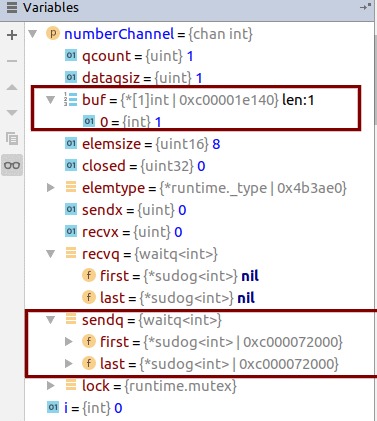This screenshot has height=421, width=377.
Task: Click the duplicate watch copy icon
Action: (x=12, y=138)
